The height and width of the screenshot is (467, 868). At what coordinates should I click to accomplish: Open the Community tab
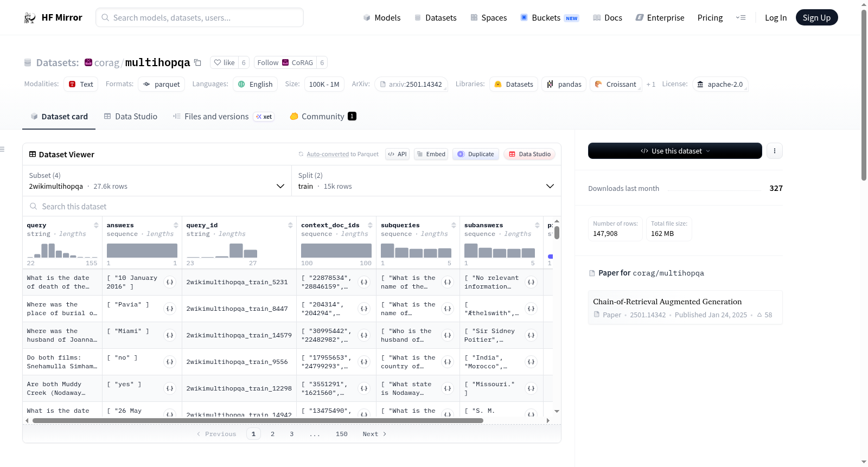(323, 117)
